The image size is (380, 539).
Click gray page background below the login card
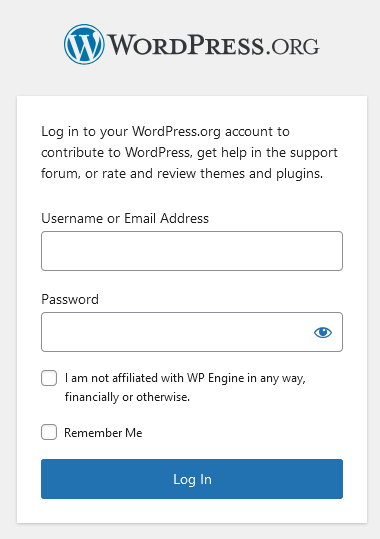(190, 531)
